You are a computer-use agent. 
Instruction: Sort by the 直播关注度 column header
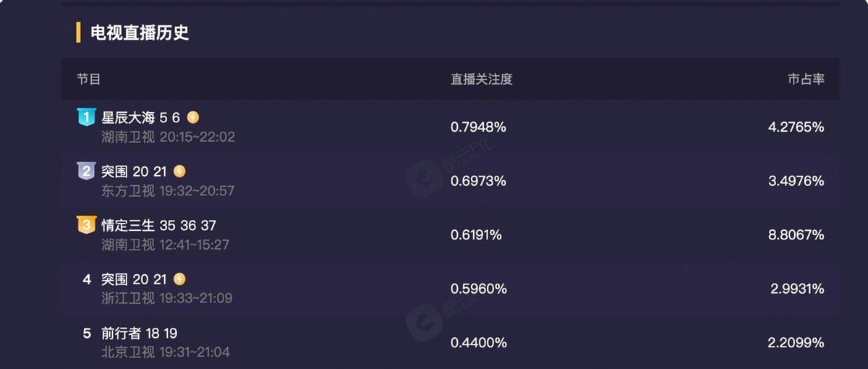tap(482, 80)
